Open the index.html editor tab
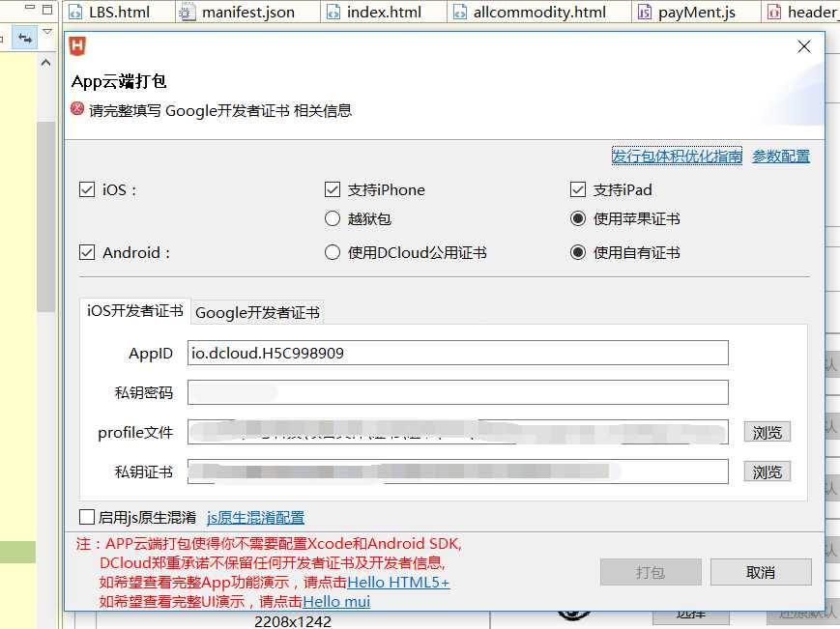 (x=384, y=12)
